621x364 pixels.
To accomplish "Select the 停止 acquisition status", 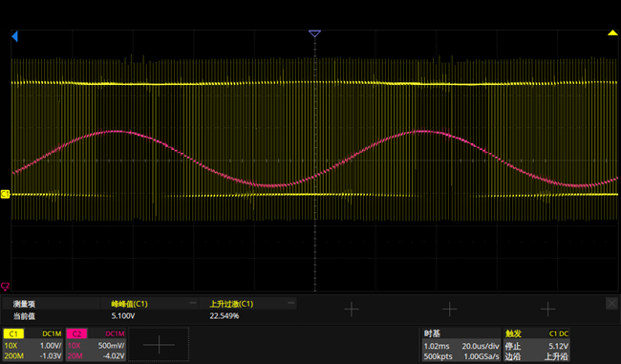I will [x=513, y=346].
